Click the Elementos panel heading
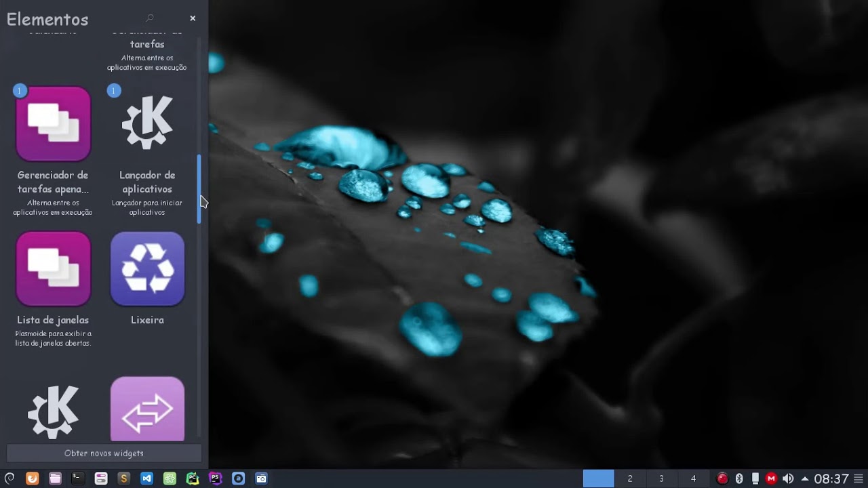This screenshot has height=488, width=868. pyautogui.click(x=47, y=20)
